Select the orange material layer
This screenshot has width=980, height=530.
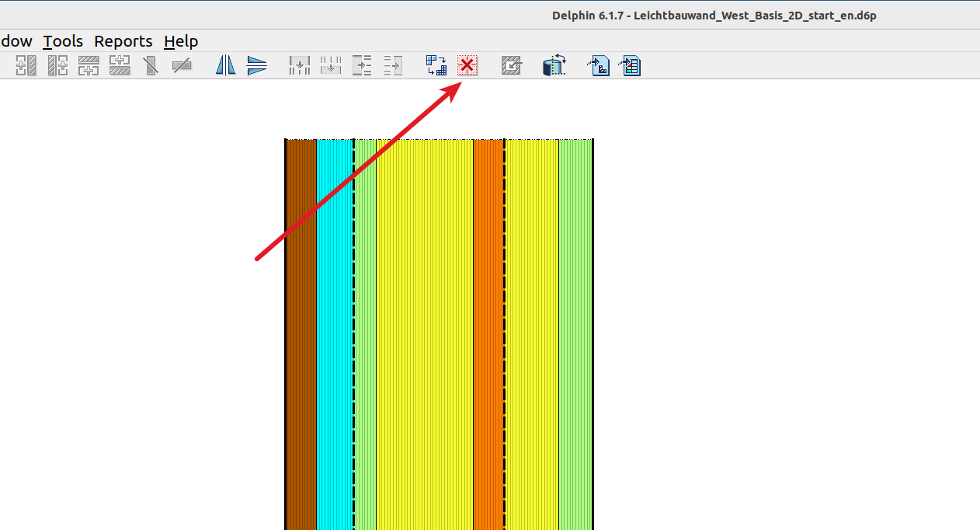488,334
